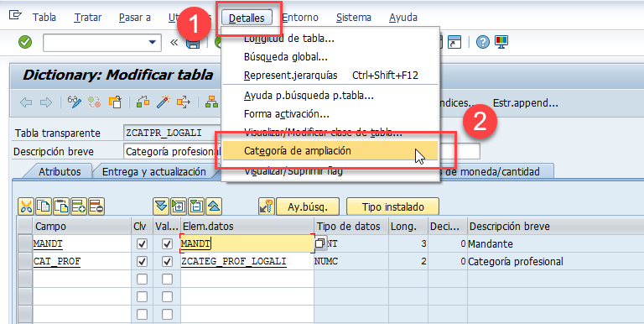Delete a row with red-minus icon
The height and width of the screenshot is (324, 644).
tap(96, 206)
